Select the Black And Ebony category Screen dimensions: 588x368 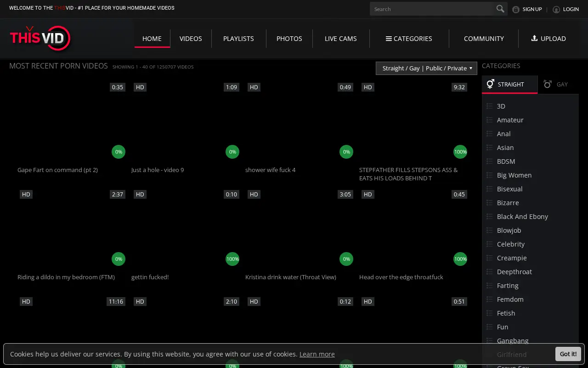[522, 216]
